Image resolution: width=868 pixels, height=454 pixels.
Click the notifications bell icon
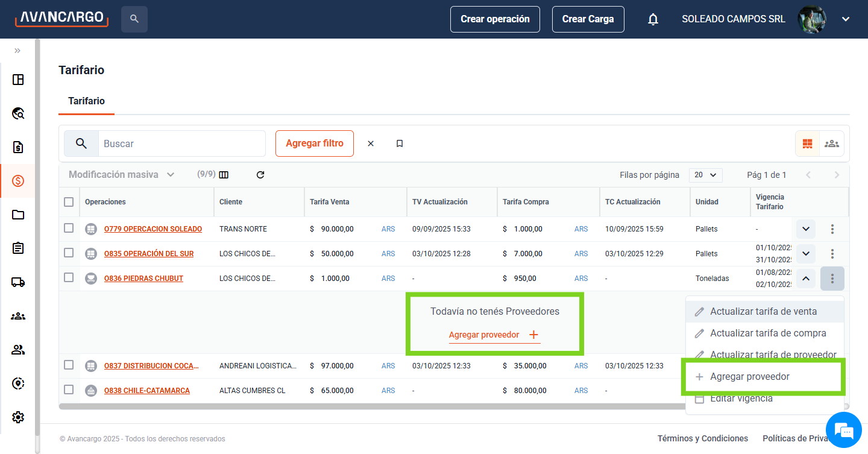click(653, 19)
